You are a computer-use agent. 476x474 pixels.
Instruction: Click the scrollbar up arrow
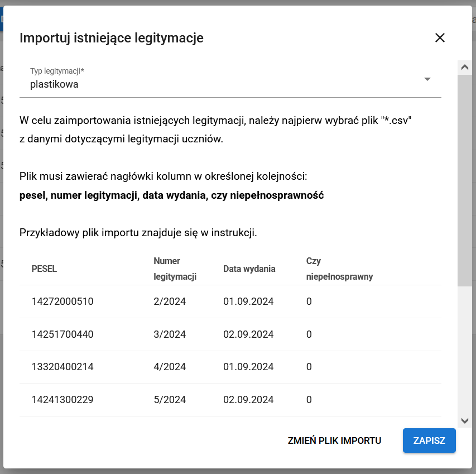tap(465, 66)
